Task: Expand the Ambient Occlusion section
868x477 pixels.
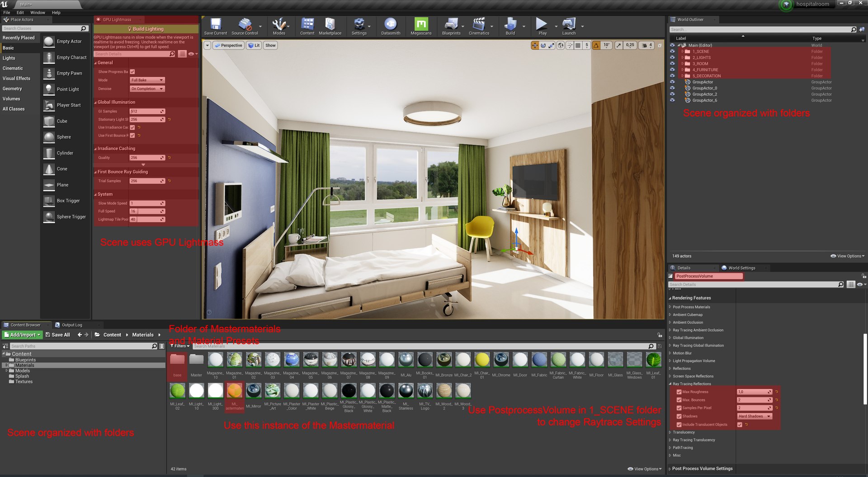Action: 670,323
